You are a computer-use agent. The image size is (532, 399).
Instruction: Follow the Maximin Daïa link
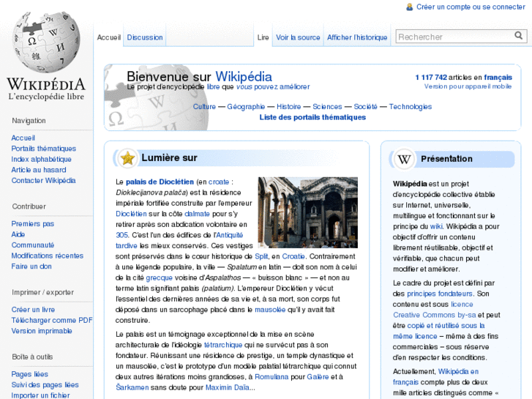(x=228, y=387)
